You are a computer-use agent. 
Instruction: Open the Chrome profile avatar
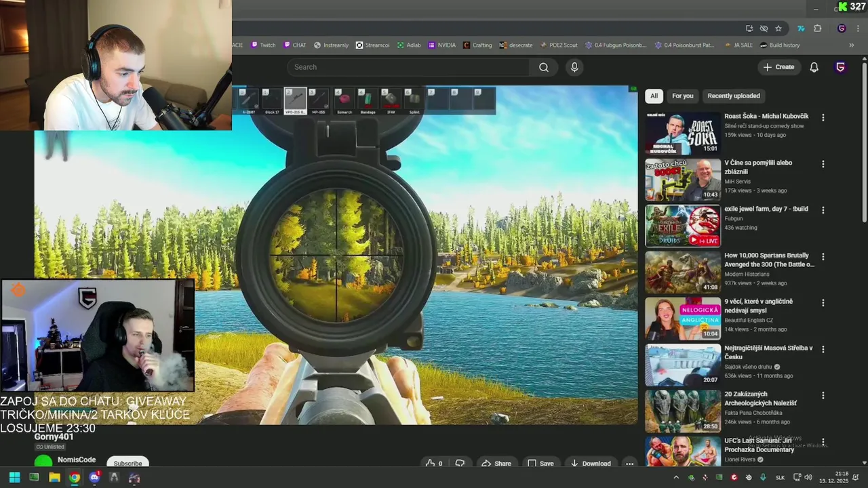(842, 28)
